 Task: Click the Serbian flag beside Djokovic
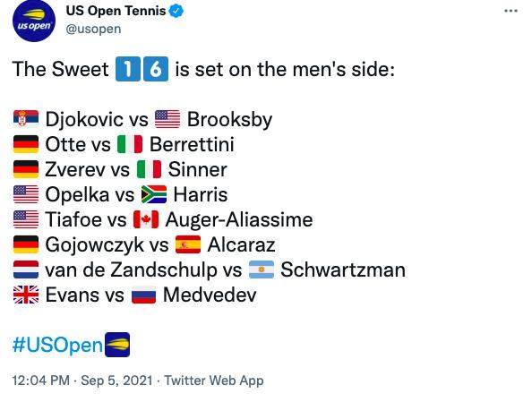pyautogui.click(x=26, y=119)
